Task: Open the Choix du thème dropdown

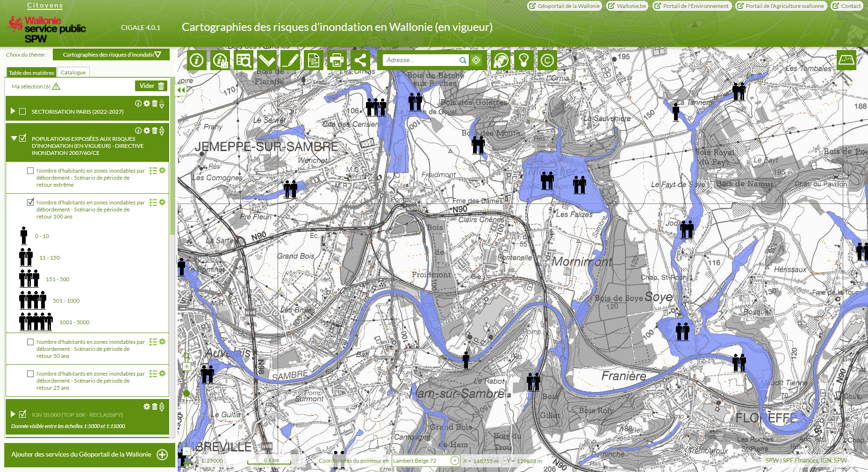Action: point(111,55)
